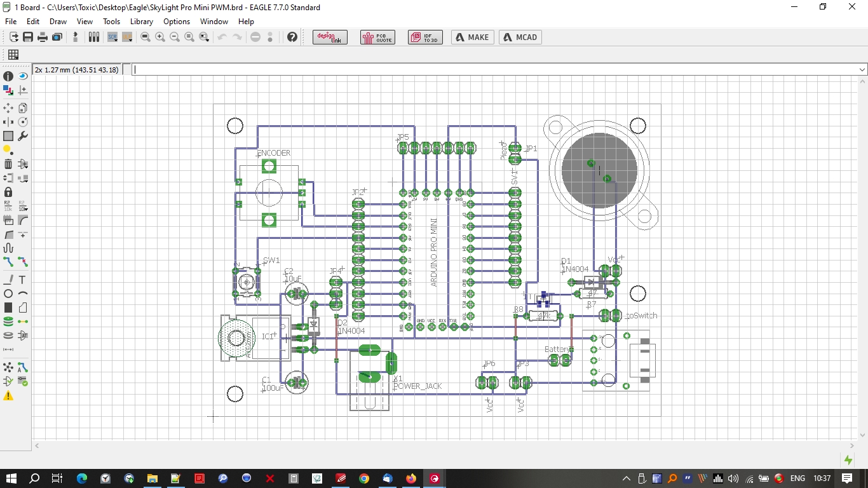The image size is (868, 488).
Task: Open the Autorouter tool
Action: click(x=23, y=367)
